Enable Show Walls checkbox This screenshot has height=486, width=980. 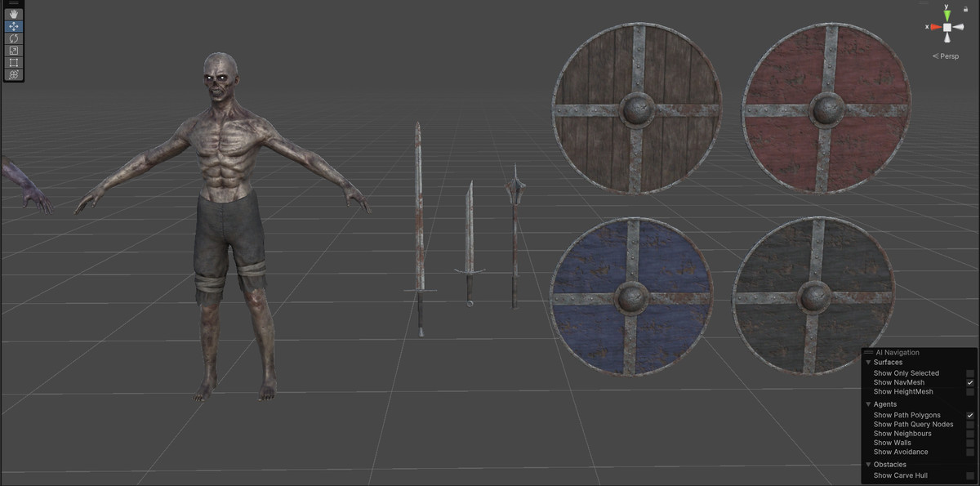click(x=970, y=443)
